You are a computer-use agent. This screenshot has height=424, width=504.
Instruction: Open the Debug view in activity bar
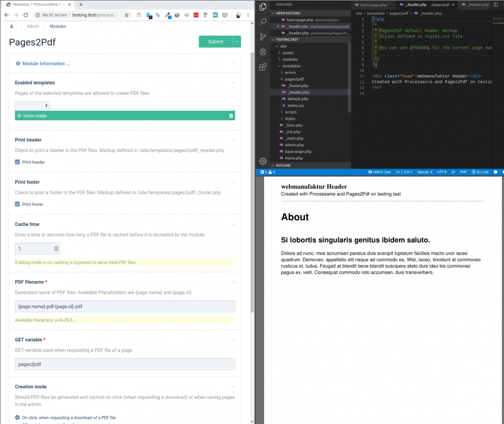click(263, 52)
